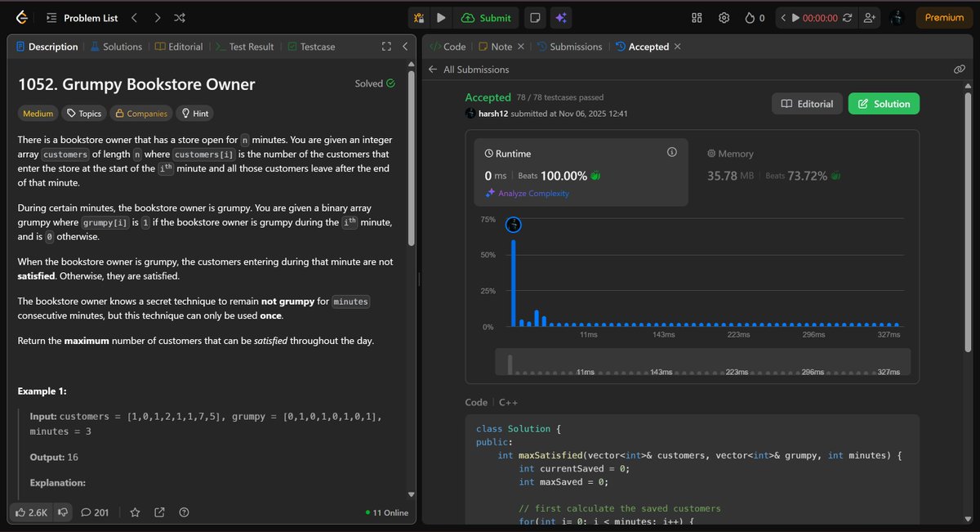Open the AI sparkle assistant icon

coord(560,17)
